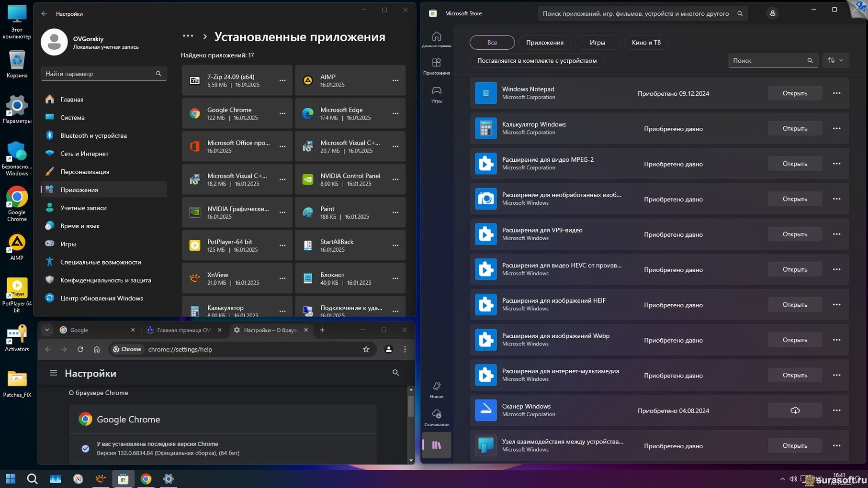Click the back arrow in Settings window
Viewport: 868px width, 488px height.
tap(44, 14)
